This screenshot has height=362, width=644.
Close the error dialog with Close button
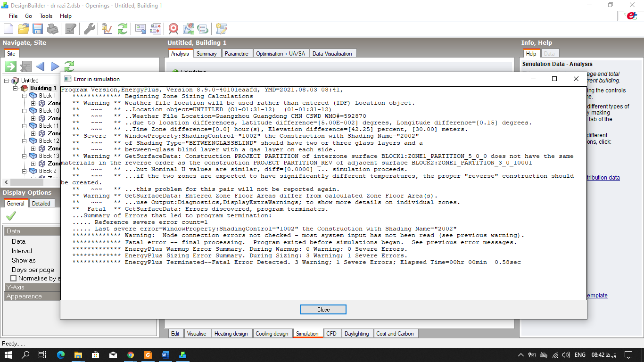point(323,310)
